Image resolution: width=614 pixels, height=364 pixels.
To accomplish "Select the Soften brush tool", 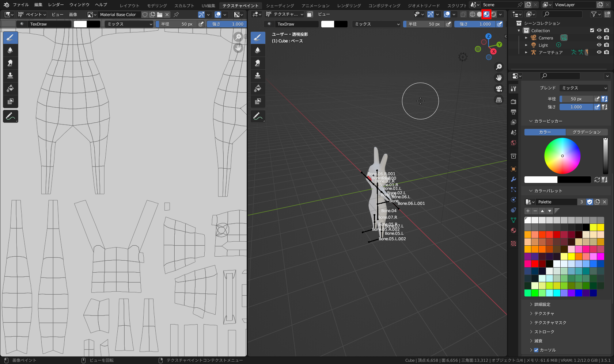I will coord(10,50).
